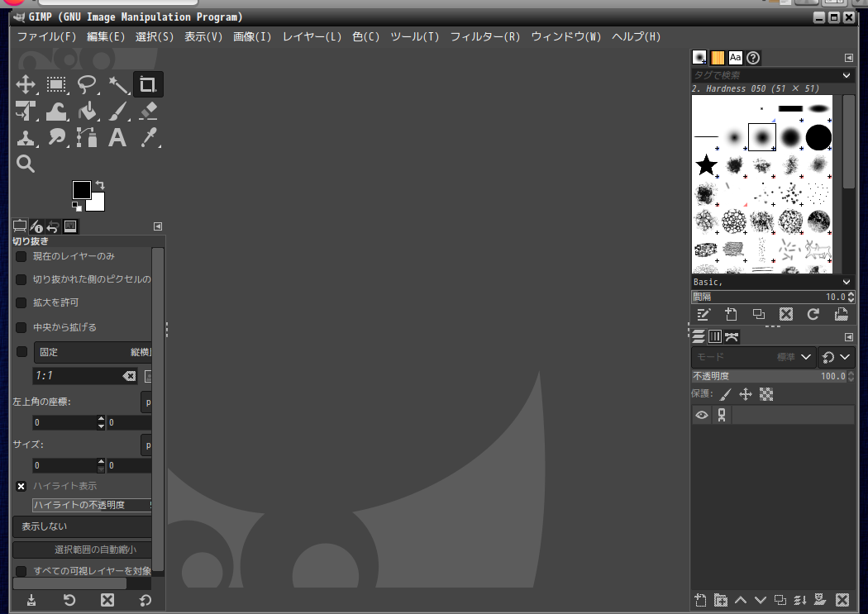Open the layer mode group switcher dropdown

[x=835, y=357]
